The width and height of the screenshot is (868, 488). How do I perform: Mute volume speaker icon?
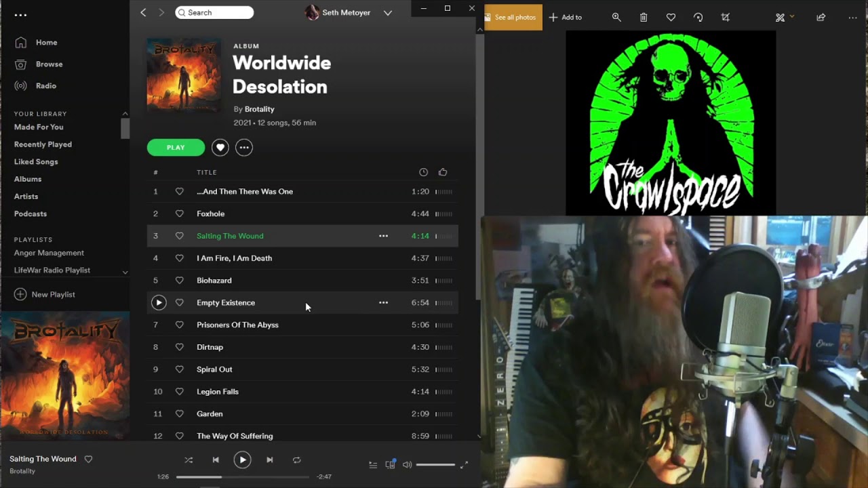(x=407, y=465)
